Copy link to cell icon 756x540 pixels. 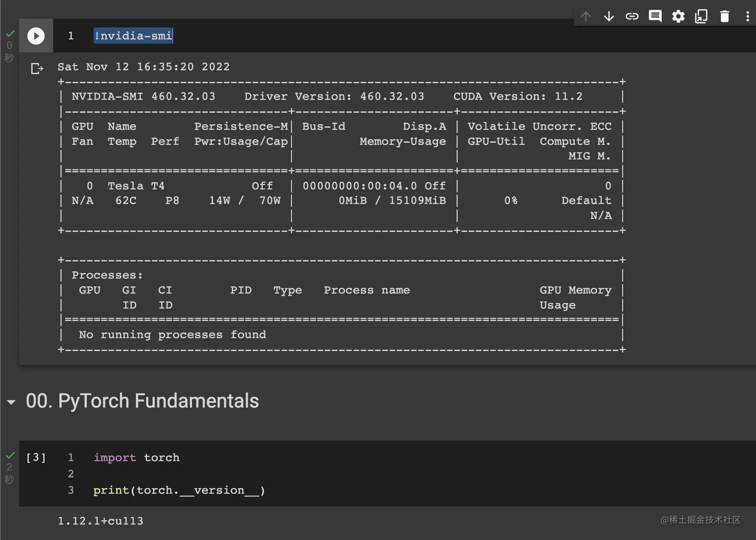point(632,16)
